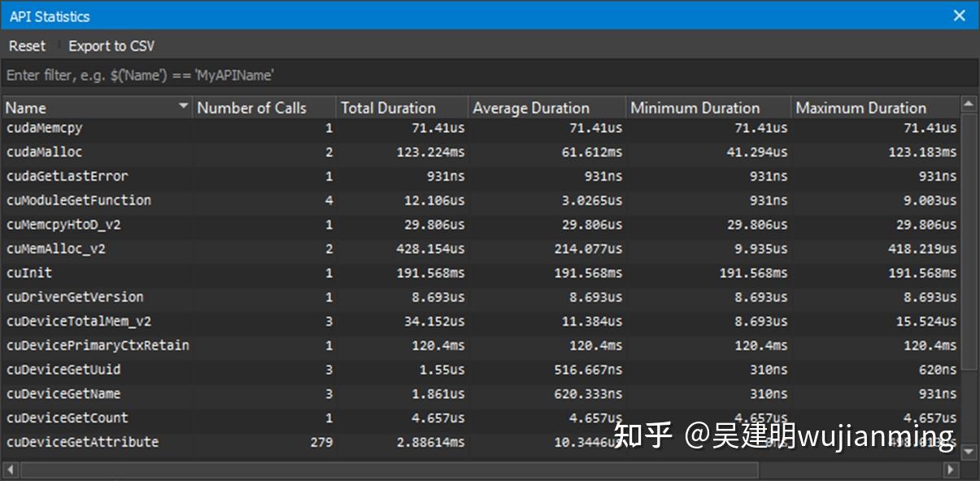
Task: Click the vertical scrollbar down arrow
Action: click(x=969, y=453)
